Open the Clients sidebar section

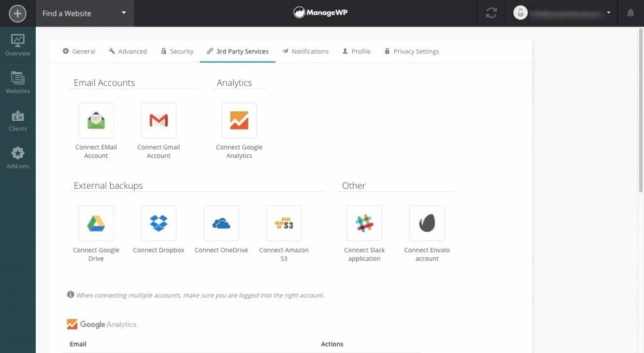[18, 120]
